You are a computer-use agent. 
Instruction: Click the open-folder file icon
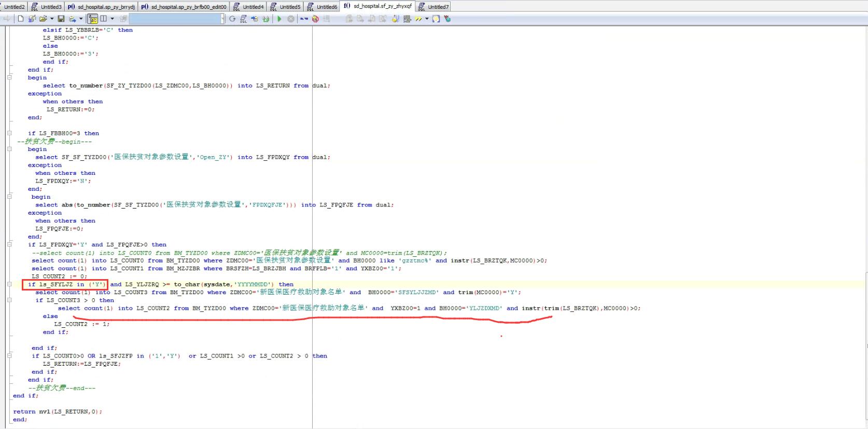pos(43,19)
